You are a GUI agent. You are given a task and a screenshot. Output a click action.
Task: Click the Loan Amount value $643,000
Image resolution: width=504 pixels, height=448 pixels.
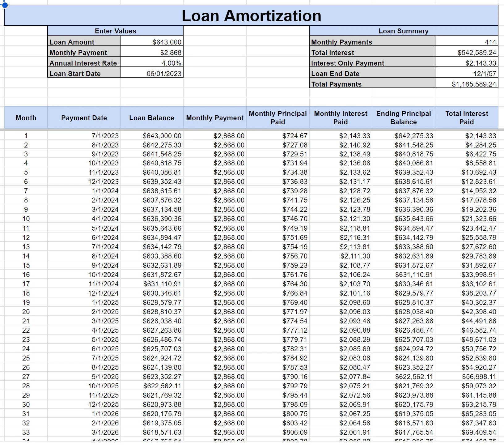pos(151,42)
